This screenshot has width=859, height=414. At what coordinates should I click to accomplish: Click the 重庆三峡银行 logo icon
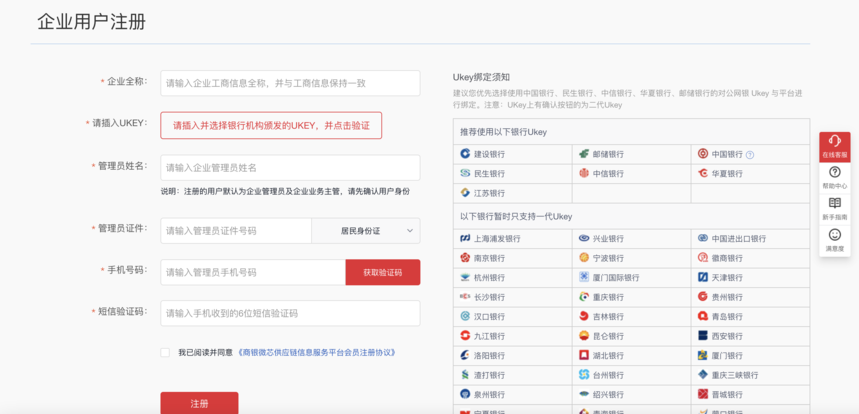click(703, 375)
